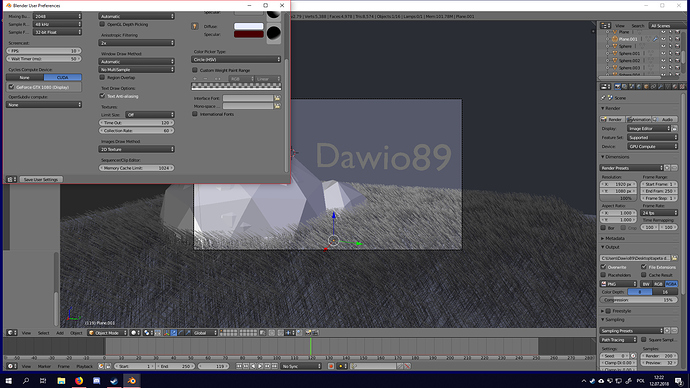Open the Color Picker Type dropdown
This screenshot has height=388, width=690.
[236, 59]
